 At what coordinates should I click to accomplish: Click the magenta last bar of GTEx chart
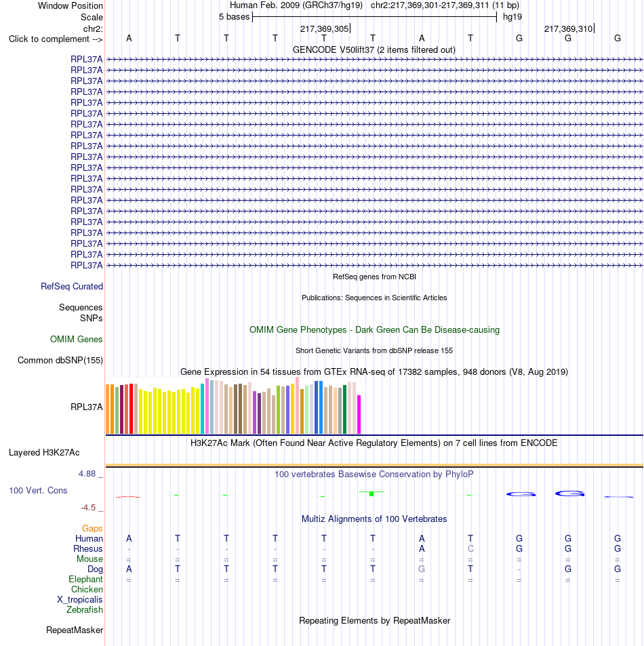[359, 414]
